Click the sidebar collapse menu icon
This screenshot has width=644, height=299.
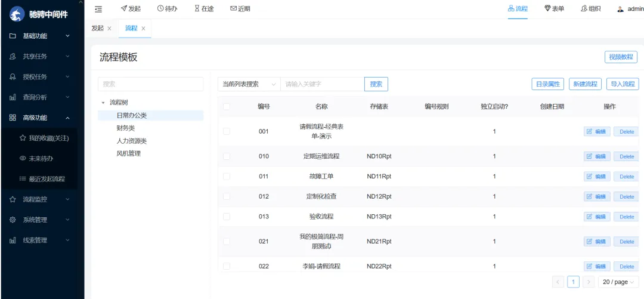(98, 8)
